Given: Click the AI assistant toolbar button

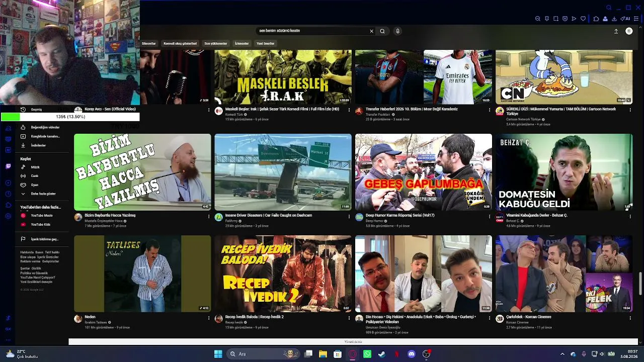Looking at the screenshot, I should point(625,19).
